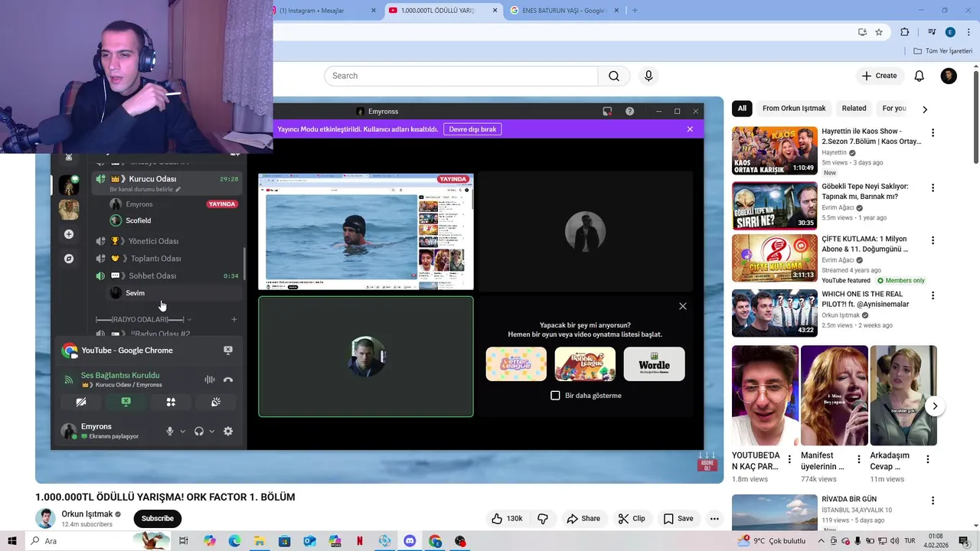
Task: Select the 'All' filter chip
Action: coord(742,109)
